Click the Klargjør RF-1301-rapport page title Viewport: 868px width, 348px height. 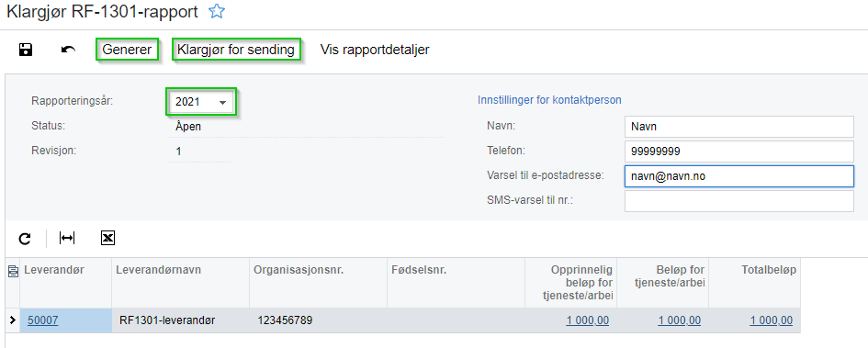[x=102, y=12]
